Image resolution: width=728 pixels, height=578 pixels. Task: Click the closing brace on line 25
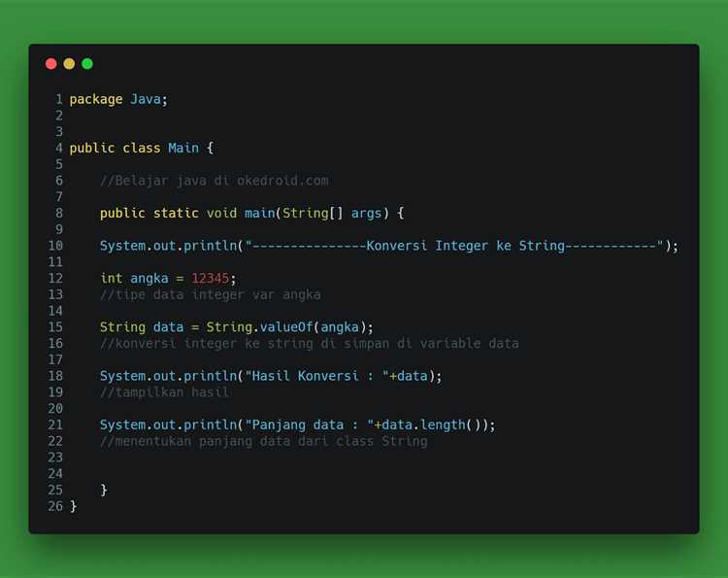coord(104,490)
